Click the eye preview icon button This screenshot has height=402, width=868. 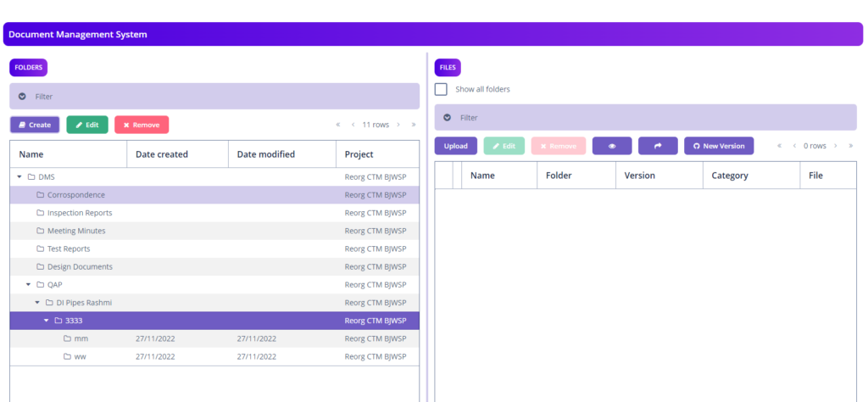tap(612, 146)
